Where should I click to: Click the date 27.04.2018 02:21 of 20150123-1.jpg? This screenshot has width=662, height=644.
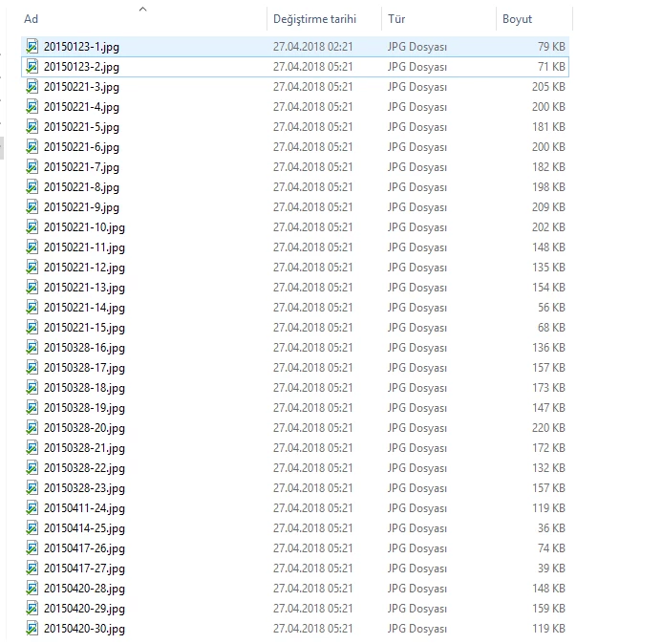click(312, 47)
